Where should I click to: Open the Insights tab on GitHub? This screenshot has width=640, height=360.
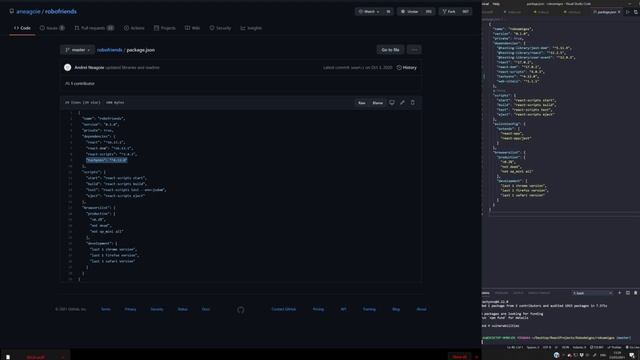(251, 28)
